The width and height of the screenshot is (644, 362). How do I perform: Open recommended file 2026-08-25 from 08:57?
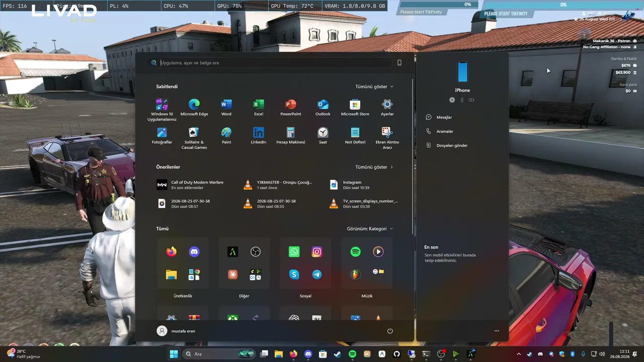pyautogui.click(x=183, y=204)
